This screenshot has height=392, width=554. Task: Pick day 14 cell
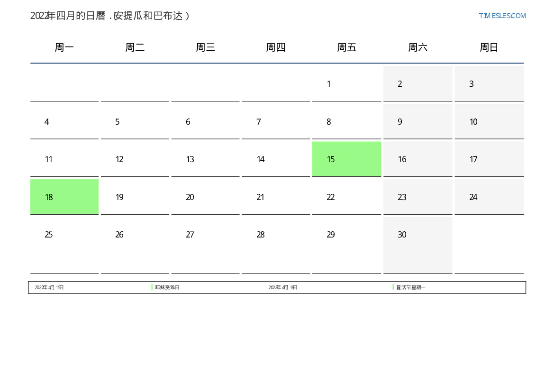tap(276, 159)
